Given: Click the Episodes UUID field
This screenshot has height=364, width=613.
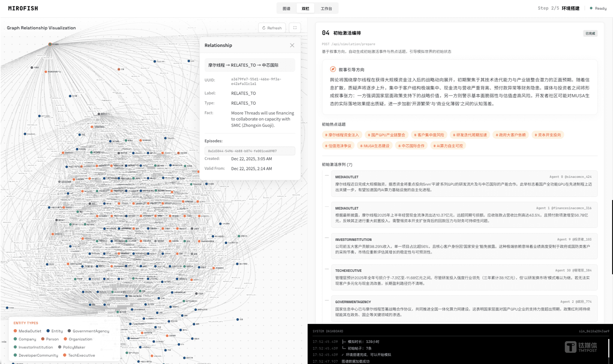Looking at the screenshot, I should 250,151.
